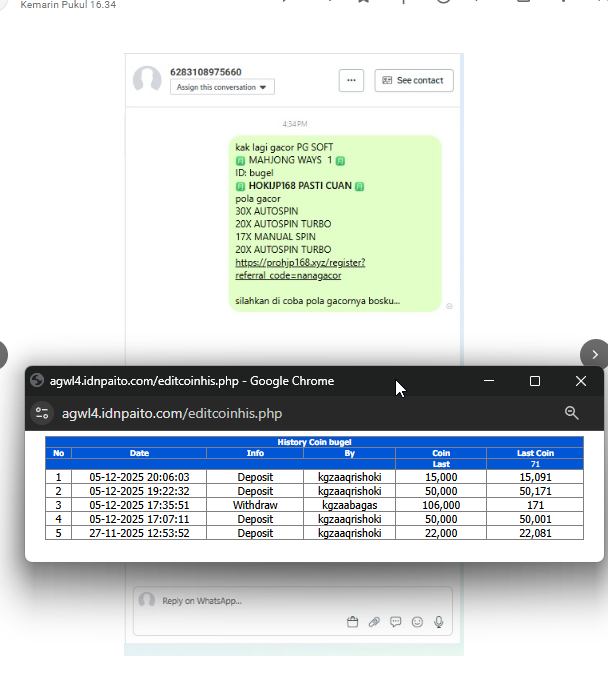This screenshot has width=608, height=686.
Task: Click the 22,081 last coin cell
Action: point(535,533)
